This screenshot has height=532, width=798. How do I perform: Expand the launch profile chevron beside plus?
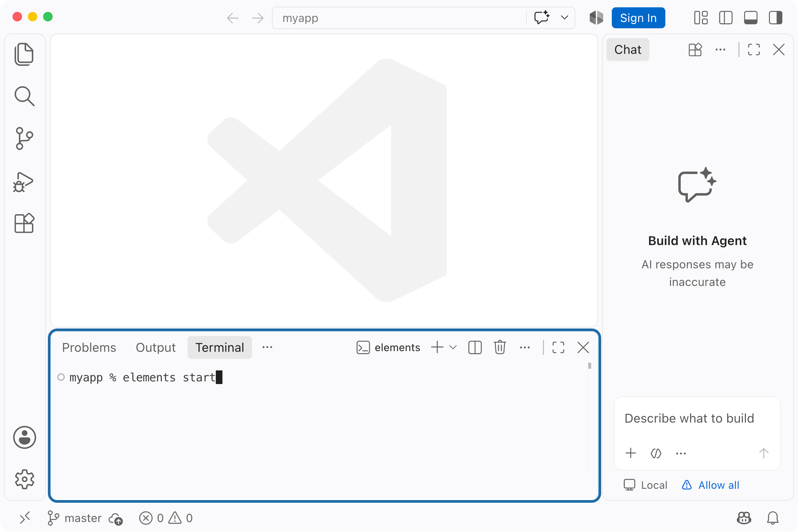pos(453,347)
